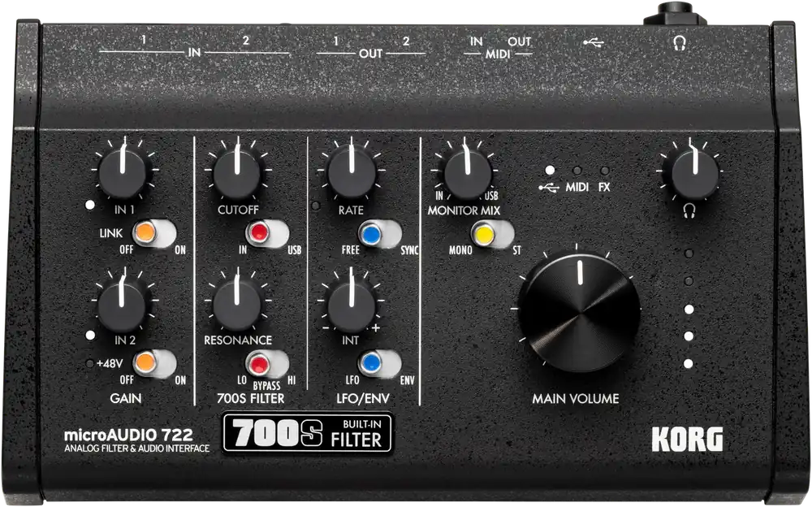This screenshot has width=812, height=507.
Task: Click the RESONANCE knob
Action: coord(236,305)
